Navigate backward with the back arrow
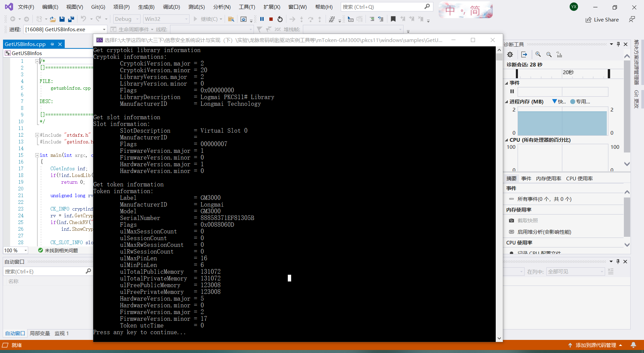The image size is (644, 353). [13, 19]
